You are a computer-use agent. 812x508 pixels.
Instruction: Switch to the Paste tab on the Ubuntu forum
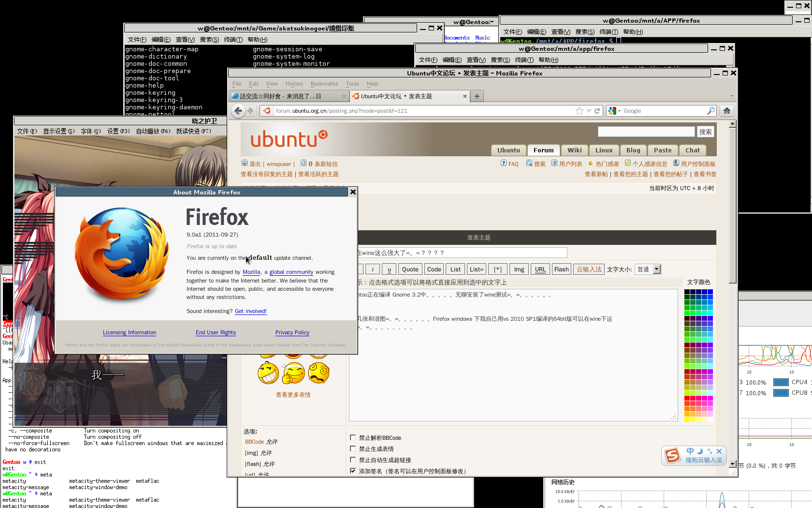tap(663, 150)
